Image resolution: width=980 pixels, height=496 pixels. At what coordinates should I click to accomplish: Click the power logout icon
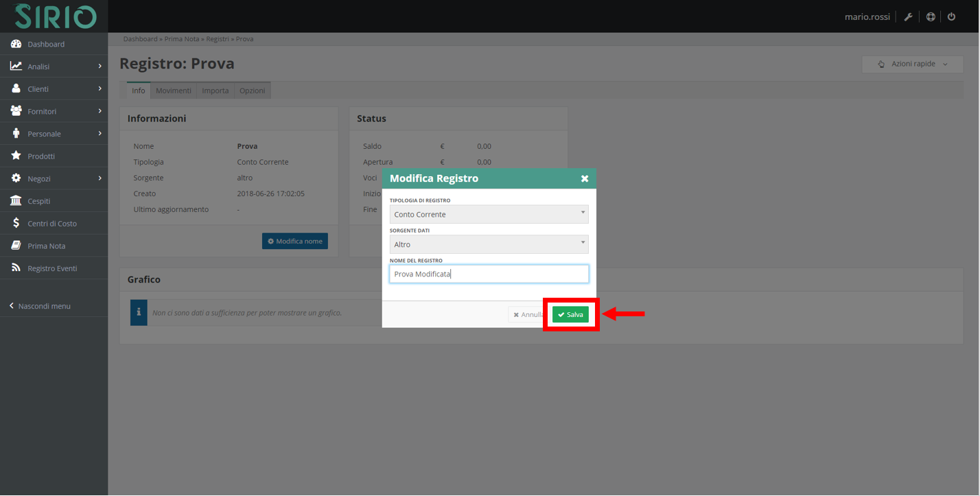coord(951,17)
